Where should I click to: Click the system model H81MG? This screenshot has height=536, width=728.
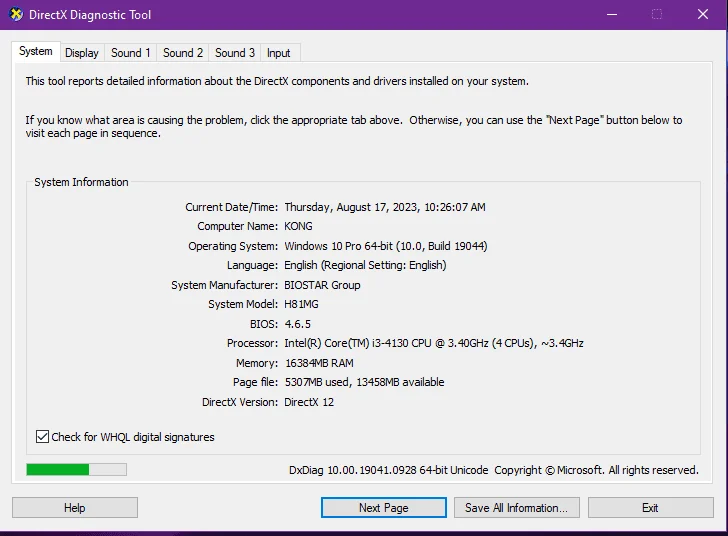click(x=301, y=304)
